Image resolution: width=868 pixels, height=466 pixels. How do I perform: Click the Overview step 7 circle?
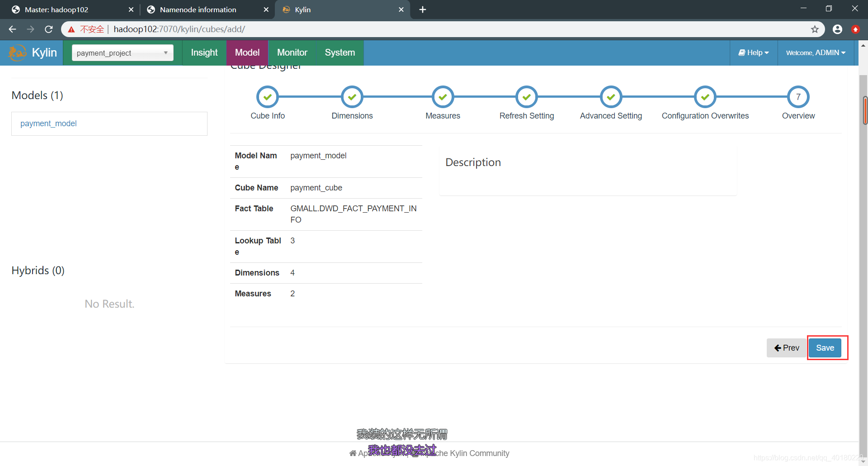point(798,97)
